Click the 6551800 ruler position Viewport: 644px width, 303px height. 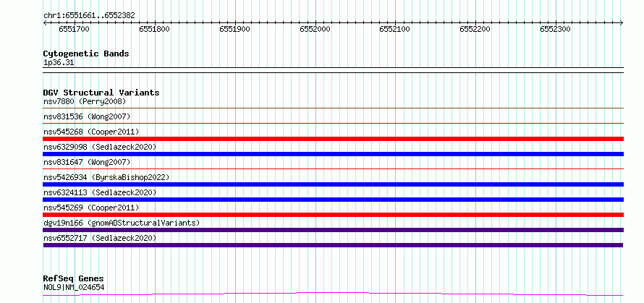(154, 29)
